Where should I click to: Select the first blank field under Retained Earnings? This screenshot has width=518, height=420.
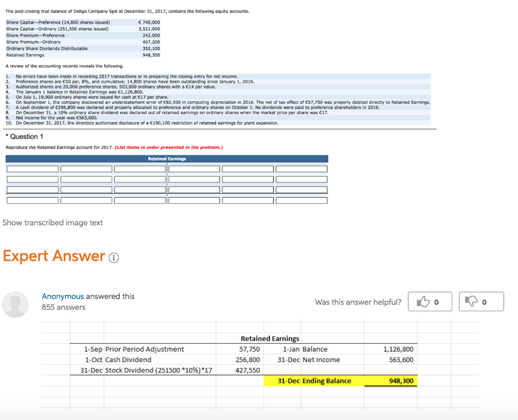click(32, 168)
